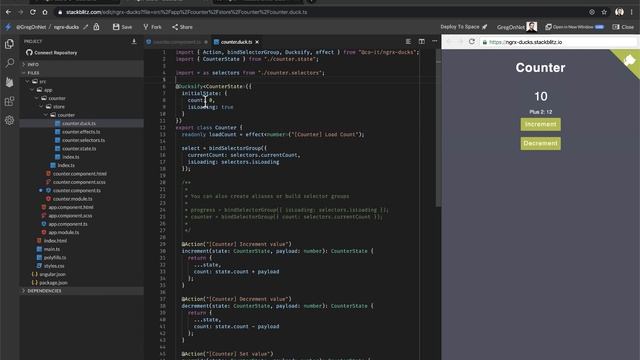This screenshot has width=640, height=360.
Task: Click Connect Repository
Action: click(51, 53)
